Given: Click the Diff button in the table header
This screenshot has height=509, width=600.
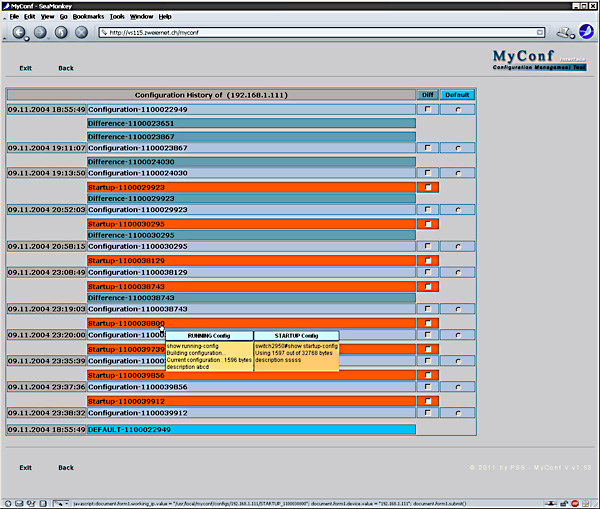Looking at the screenshot, I should pos(427,95).
